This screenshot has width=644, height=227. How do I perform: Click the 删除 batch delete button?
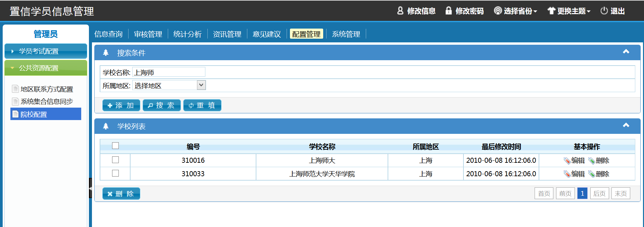121,194
